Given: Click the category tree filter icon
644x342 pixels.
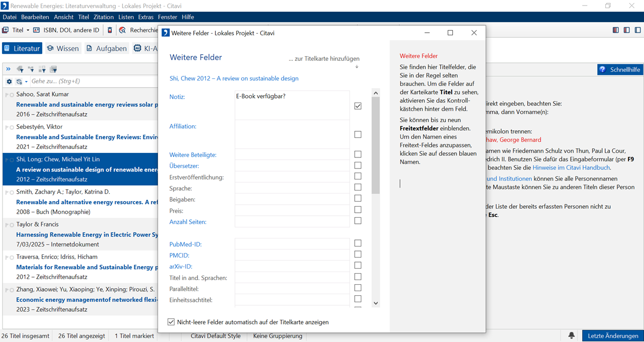Looking at the screenshot, I should (31, 69).
